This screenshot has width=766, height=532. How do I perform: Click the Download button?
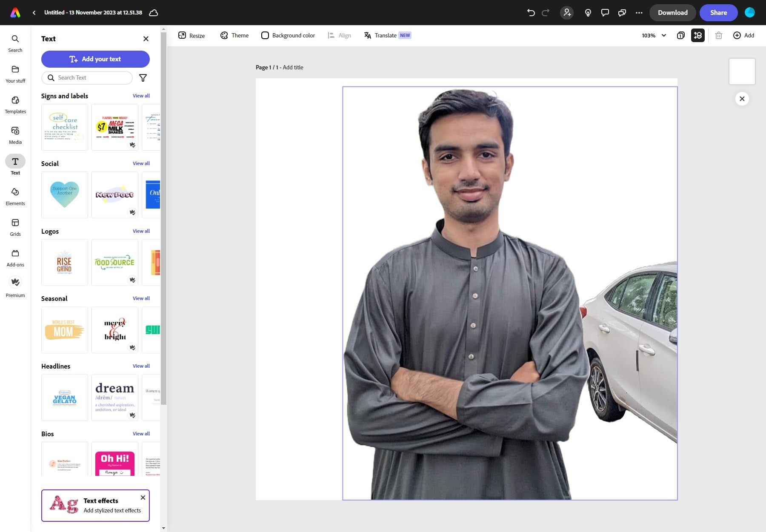point(672,12)
